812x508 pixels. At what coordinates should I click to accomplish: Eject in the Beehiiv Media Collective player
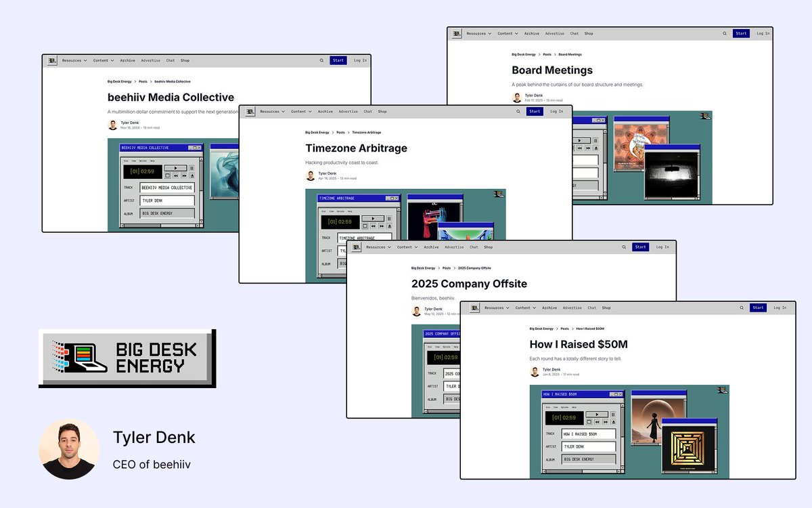click(x=192, y=175)
